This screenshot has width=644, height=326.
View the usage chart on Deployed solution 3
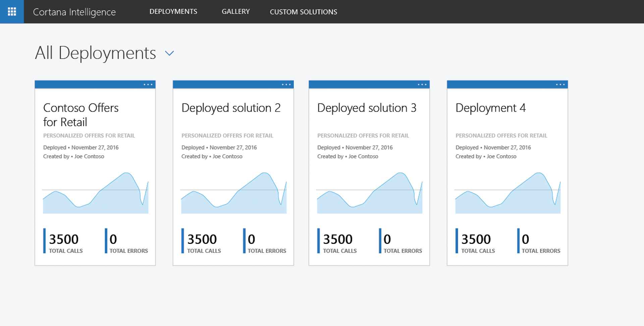pyautogui.click(x=369, y=193)
